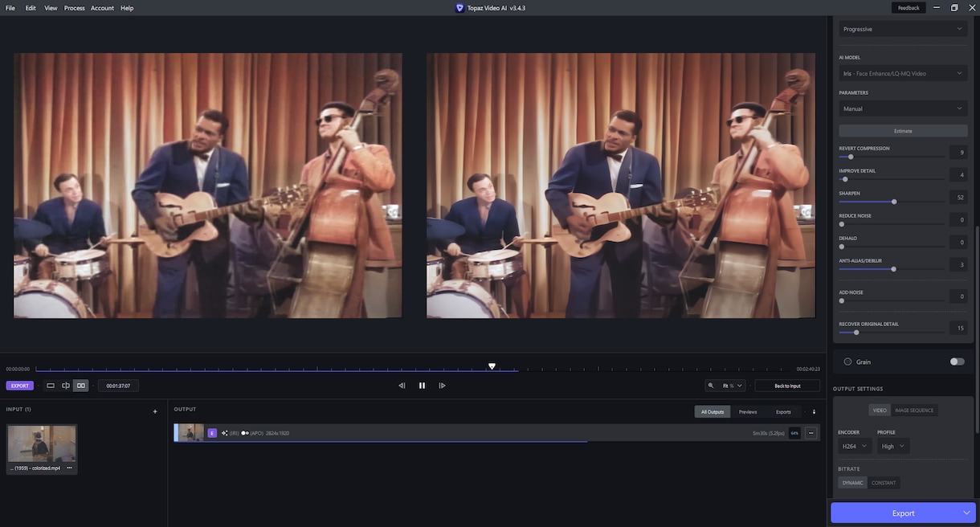
Task: Open the High profile dropdown
Action: click(x=893, y=446)
